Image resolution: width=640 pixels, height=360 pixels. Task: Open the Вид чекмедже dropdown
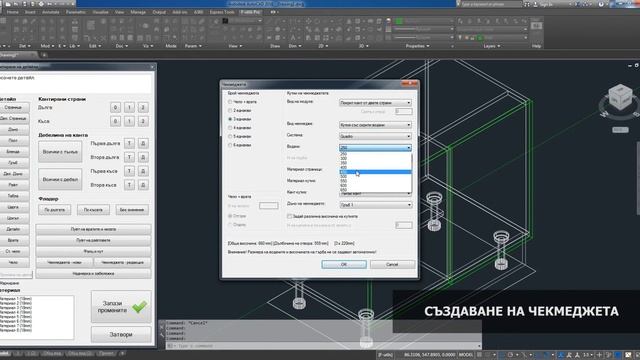coord(375,125)
